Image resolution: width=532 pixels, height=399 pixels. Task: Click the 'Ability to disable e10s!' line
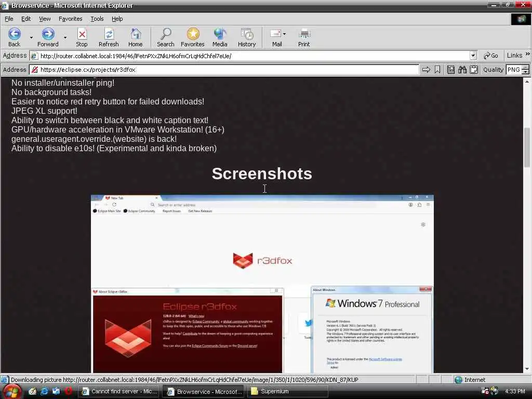point(114,148)
